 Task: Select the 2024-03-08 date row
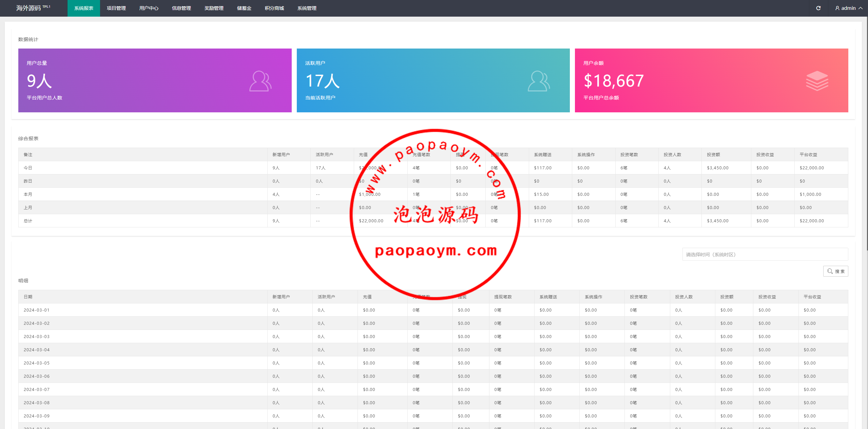pos(433,403)
